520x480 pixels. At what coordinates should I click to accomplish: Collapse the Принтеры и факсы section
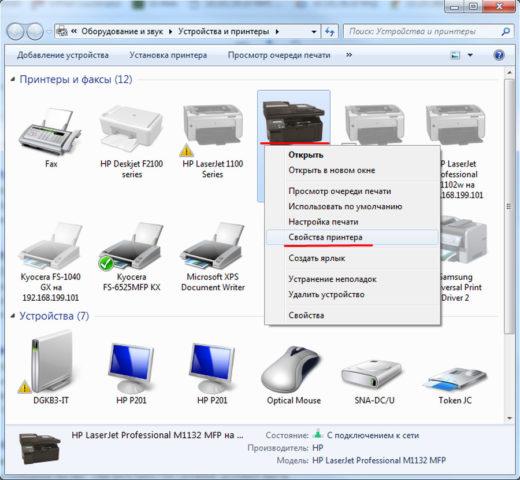(13, 79)
